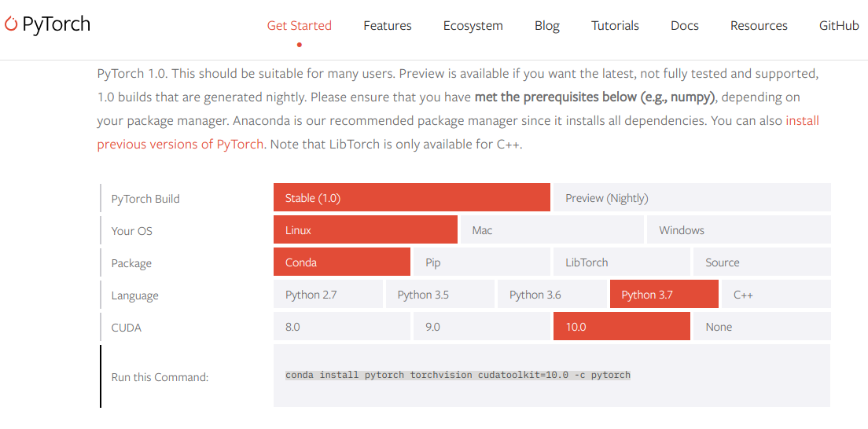The height and width of the screenshot is (429, 868).
Task: Select the LibTorch package option
Action: tap(621, 262)
